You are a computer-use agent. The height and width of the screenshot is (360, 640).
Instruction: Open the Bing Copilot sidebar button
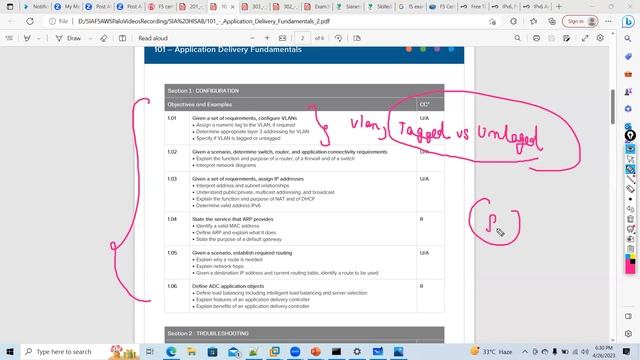(628, 21)
